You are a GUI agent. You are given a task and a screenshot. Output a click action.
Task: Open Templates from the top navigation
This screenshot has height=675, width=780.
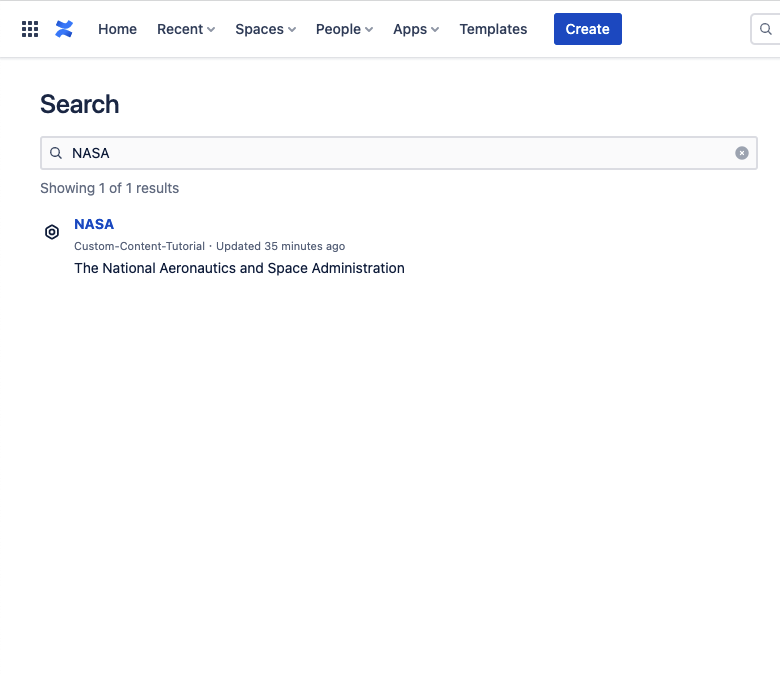click(x=493, y=29)
